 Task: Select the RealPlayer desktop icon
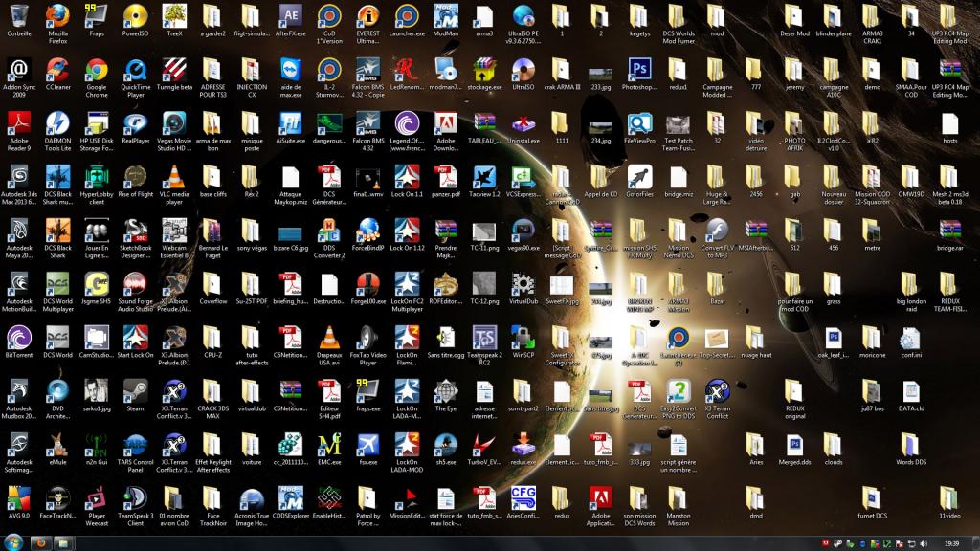click(135, 122)
